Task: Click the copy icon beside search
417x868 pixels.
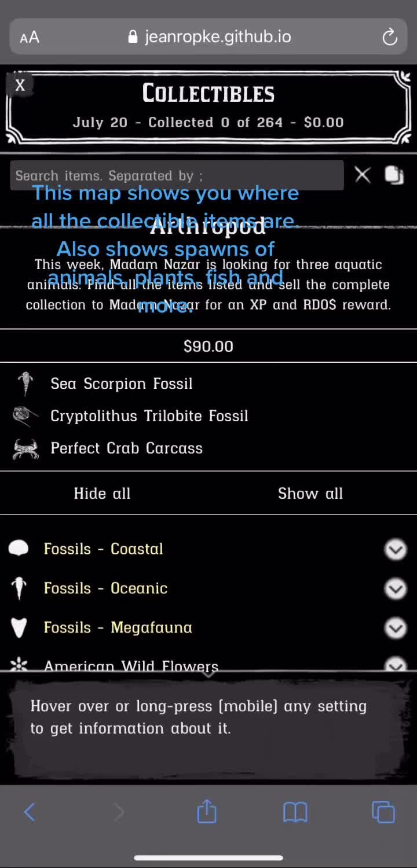Action: click(394, 175)
